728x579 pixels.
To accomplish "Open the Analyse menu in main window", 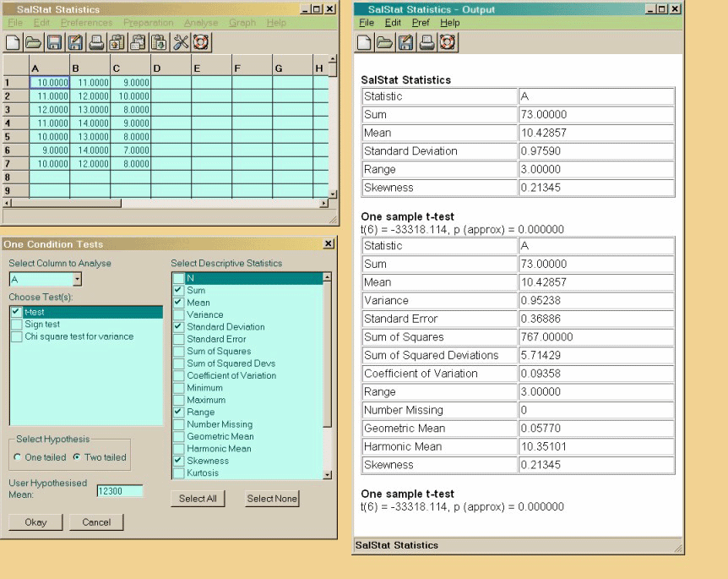I will (200, 23).
